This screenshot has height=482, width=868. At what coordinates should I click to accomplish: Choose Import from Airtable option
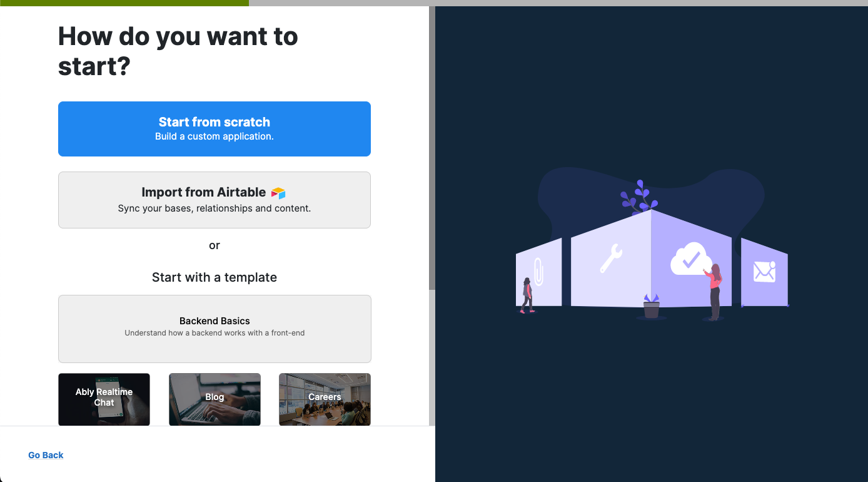pos(214,200)
